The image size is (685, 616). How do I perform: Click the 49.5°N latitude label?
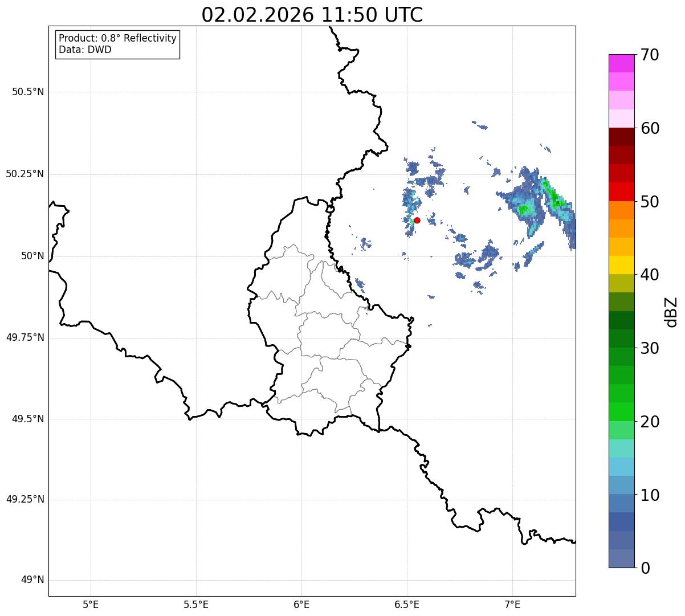[28, 419]
